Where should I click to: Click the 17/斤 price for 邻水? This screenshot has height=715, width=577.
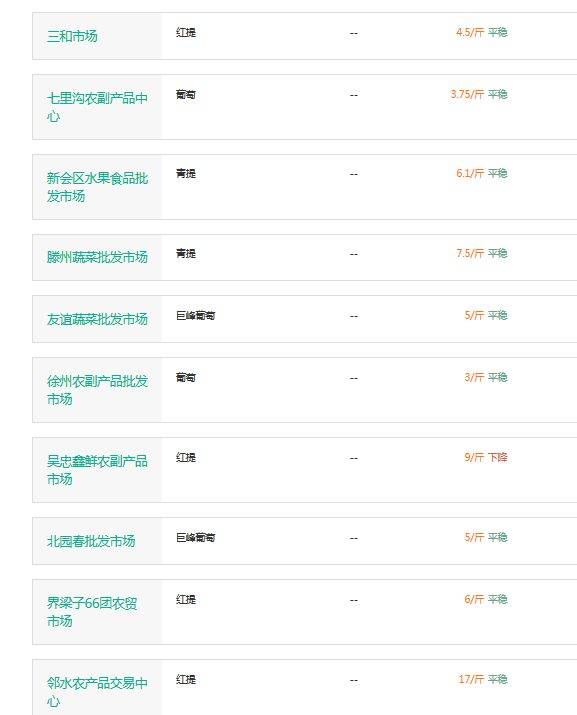pyautogui.click(x=471, y=679)
